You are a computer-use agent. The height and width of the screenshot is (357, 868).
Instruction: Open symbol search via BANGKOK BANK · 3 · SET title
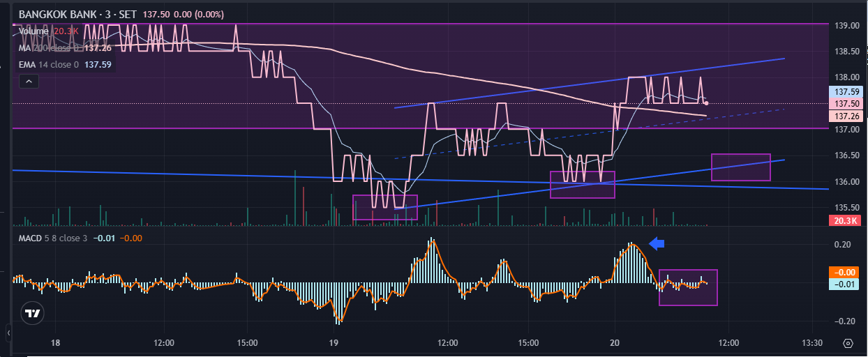tap(79, 15)
